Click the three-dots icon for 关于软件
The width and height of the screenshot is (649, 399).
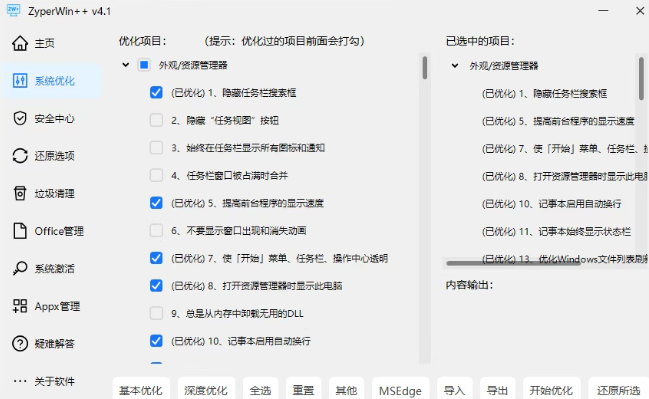[20, 381]
